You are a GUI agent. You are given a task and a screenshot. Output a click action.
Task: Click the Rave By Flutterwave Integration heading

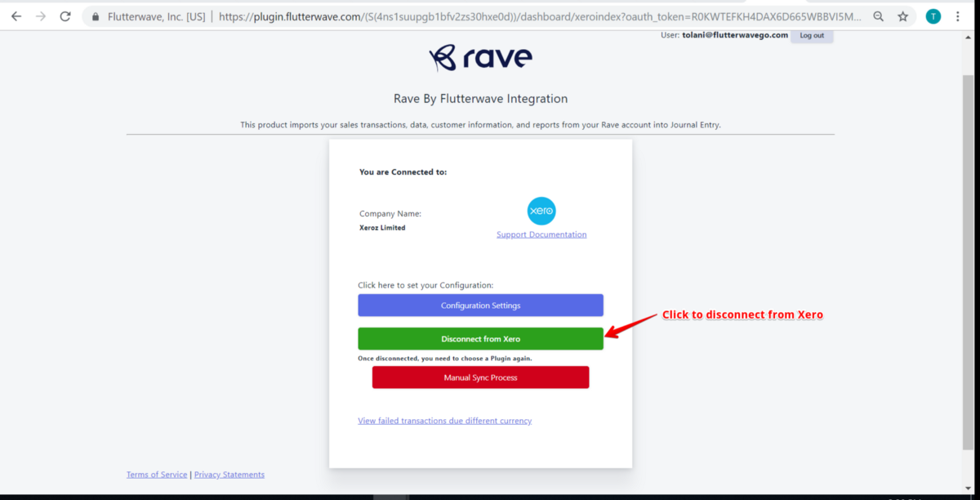pyautogui.click(x=480, y=99)
